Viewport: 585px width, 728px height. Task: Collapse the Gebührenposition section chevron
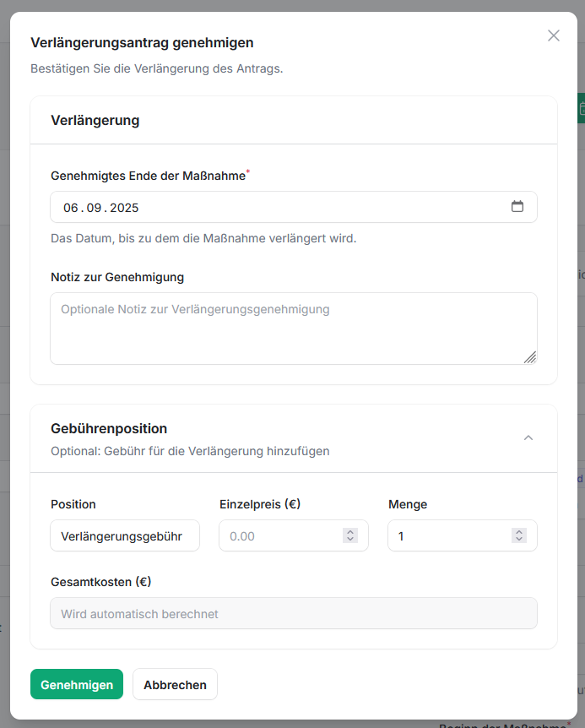(x=528, y=437)
